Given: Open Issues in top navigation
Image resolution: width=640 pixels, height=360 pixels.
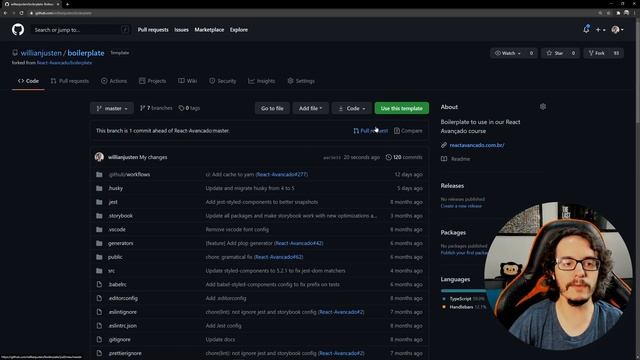Looking at the screenshot, I should pyautogui.click(x=181, y=30).
